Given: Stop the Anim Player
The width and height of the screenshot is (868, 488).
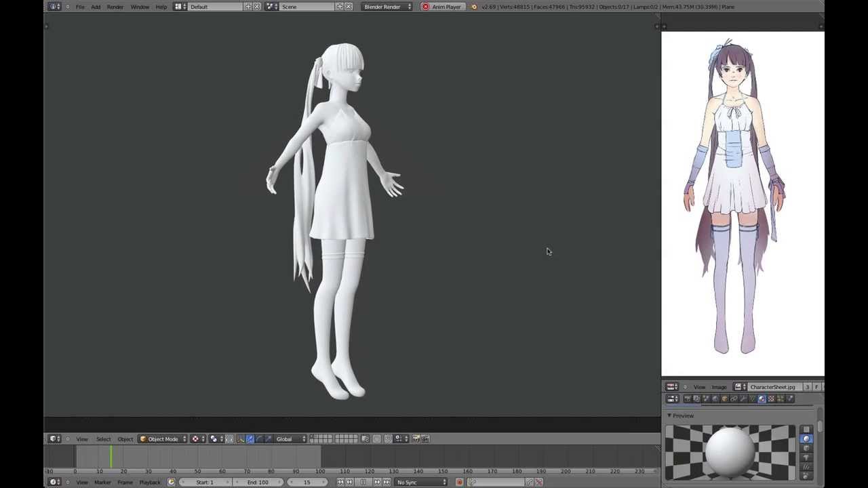Looking at the screenshot, I should (x=442, y=7).
